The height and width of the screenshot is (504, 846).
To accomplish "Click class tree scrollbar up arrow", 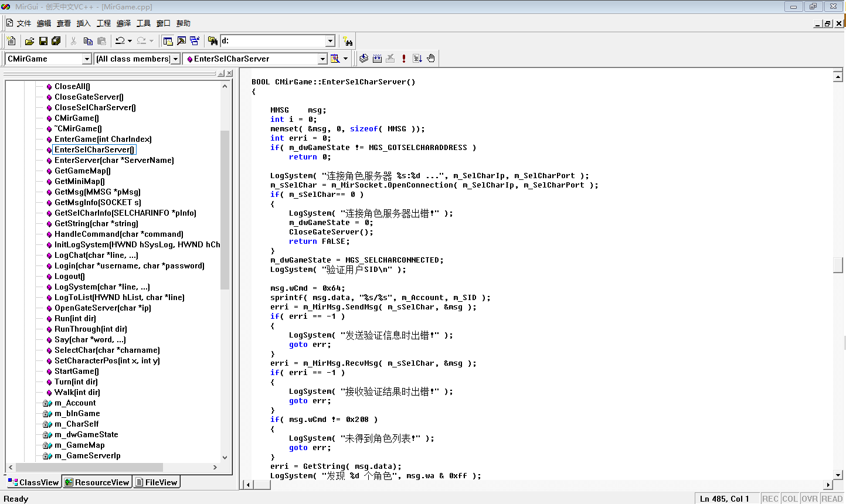I will pyautogui.click(x=225, y=86).
